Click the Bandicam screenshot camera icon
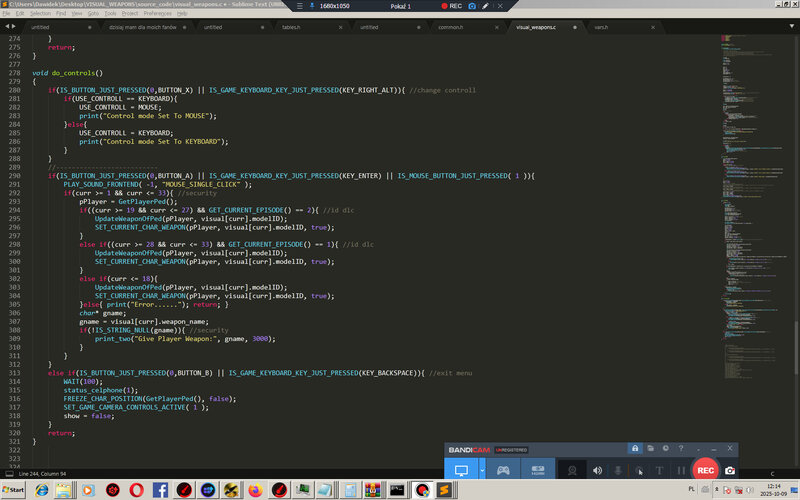The image size is (800, 500). coord(730,470)
